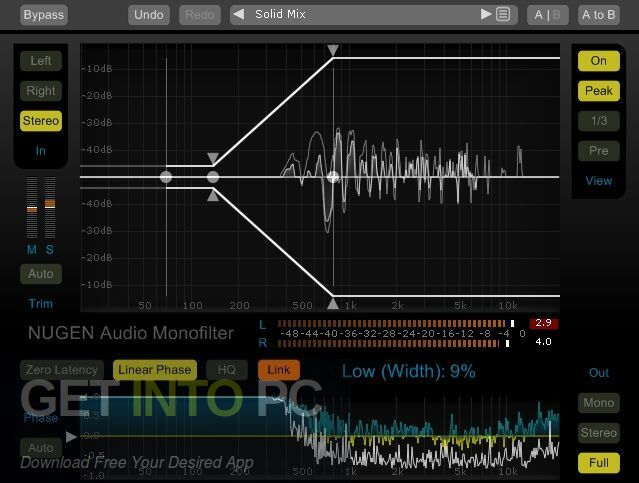The height and width of the screenshot is (483, 639).
Task: Go to next preset arrow
Action: pyautogui.click(x=485, y=14)
